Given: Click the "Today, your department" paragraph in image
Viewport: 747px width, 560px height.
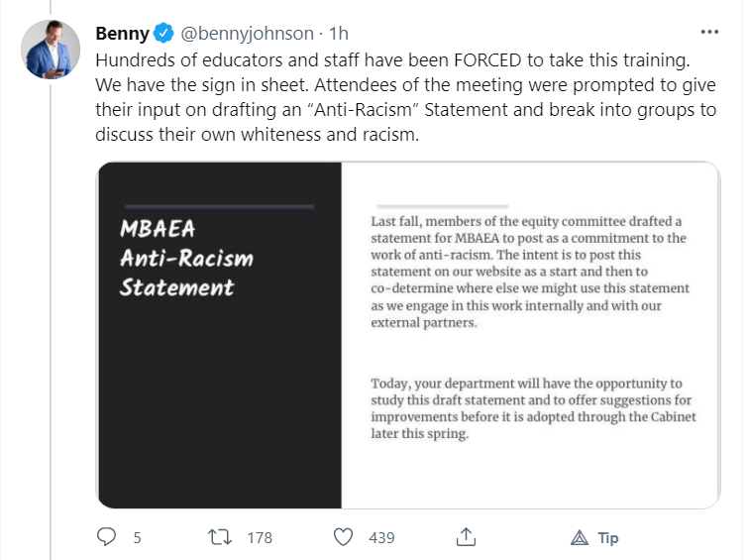Looking at the screenshot, I should [x=533, y=408].
